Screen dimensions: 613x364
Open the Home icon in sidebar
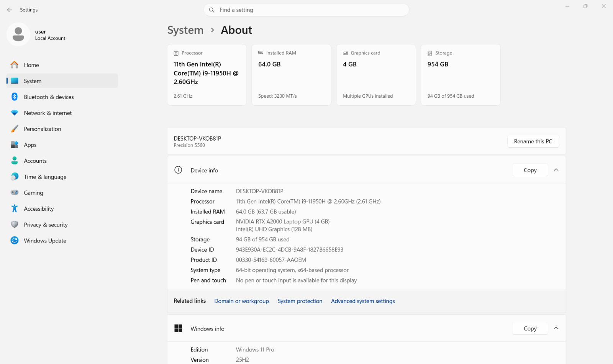pyautogui.click(x=15, y=65)
